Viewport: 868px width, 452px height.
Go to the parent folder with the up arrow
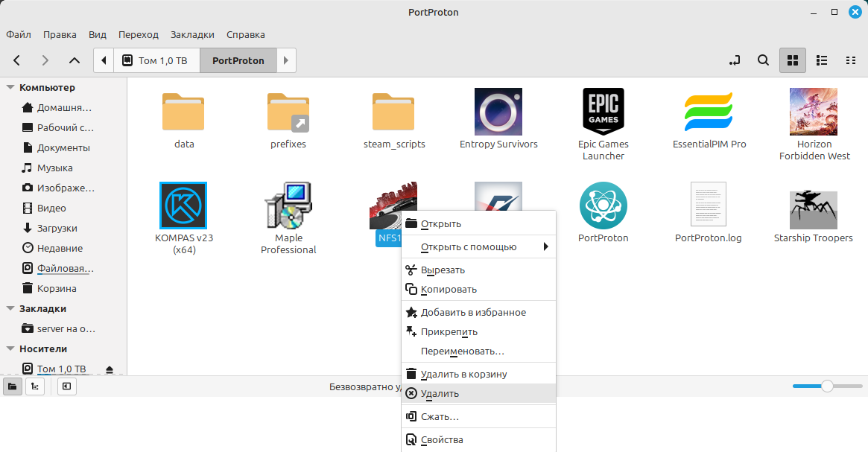(75, 60)
